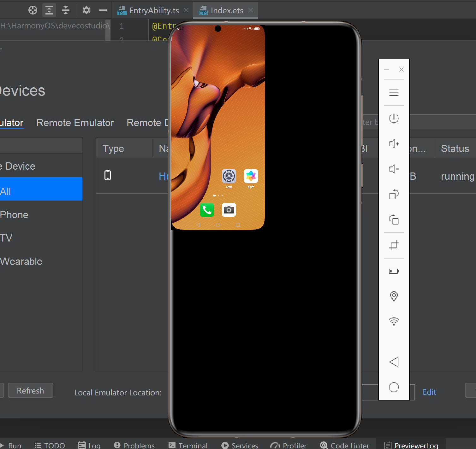Click the running status text
This screenshot has width=476, height=449.
coord(458,176)
